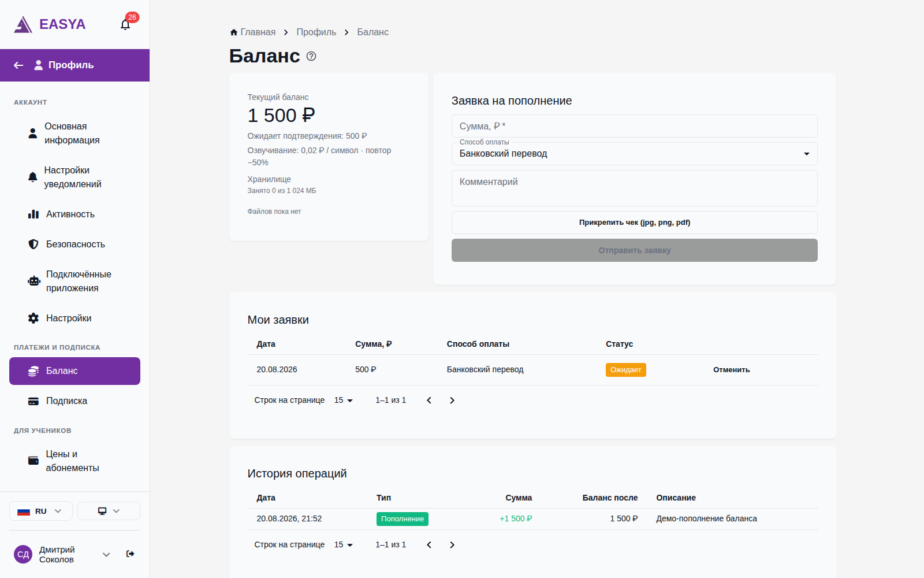Click the logout icon near Дмитрий Соколов

coord(131,554)
